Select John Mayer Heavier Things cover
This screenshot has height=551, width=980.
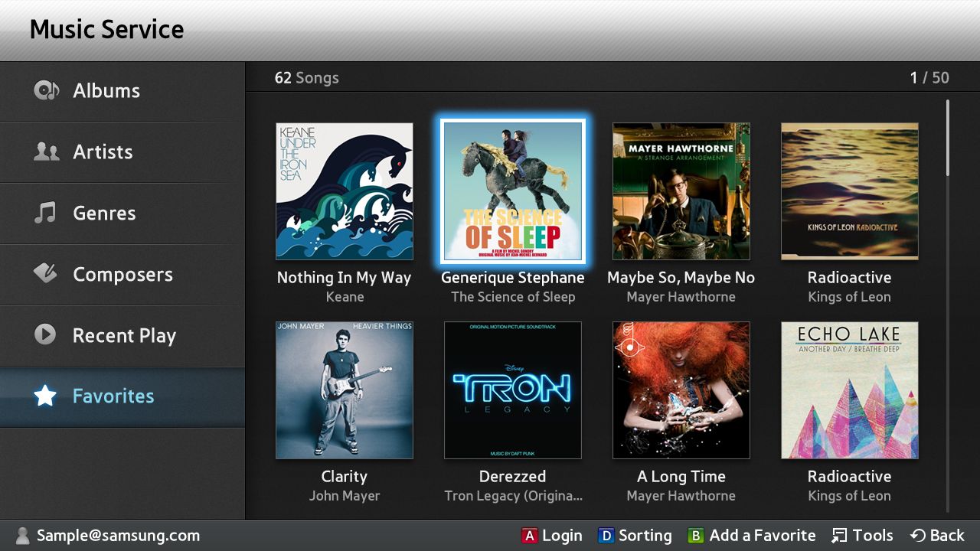point(345,390)
